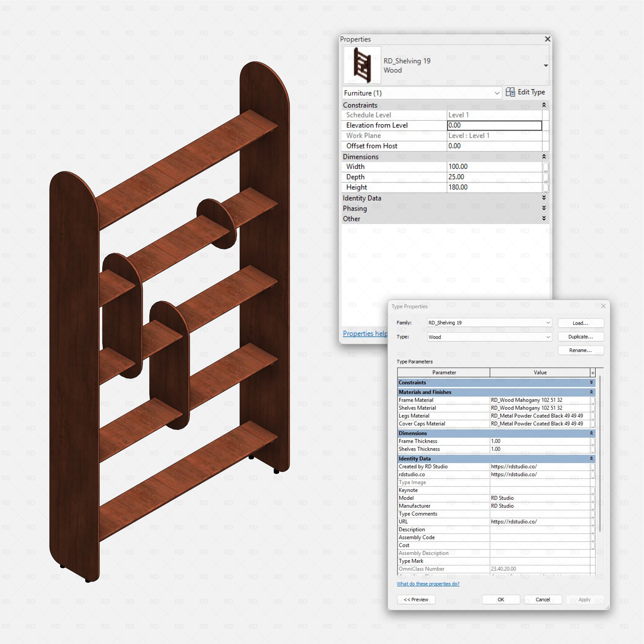The width and height of the screenshot is (644, 644).
Task: Click the Value column header
Action: 540,373
